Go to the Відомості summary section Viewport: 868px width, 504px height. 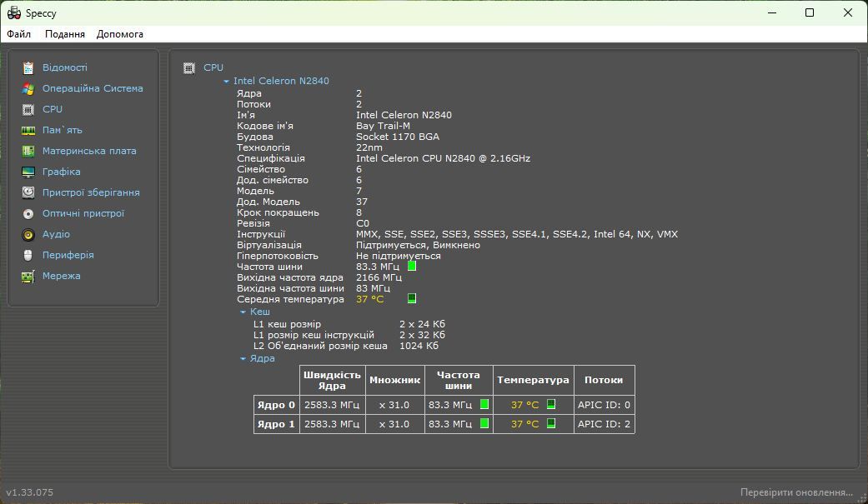[65, 67]
